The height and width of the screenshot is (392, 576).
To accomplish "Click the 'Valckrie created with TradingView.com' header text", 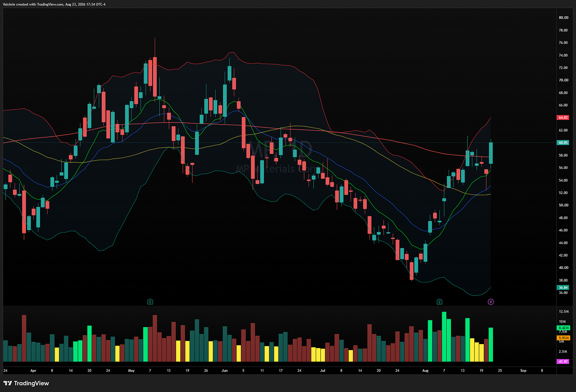I will coord(33,4).
